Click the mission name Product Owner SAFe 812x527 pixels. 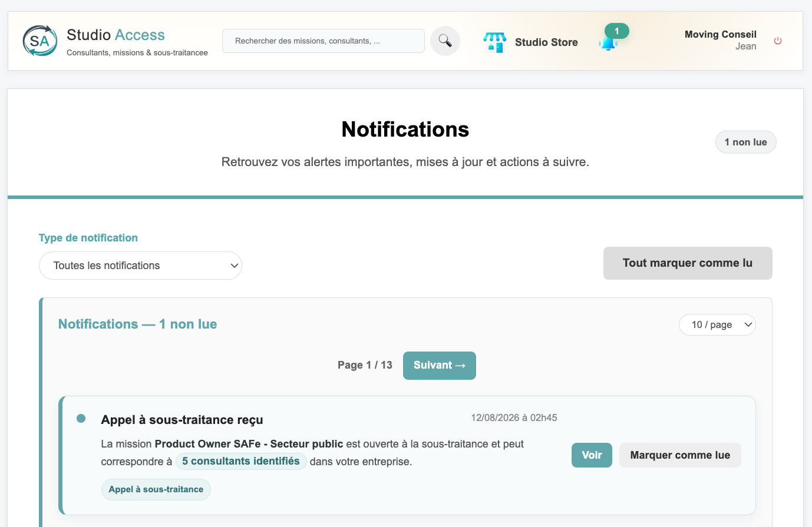coord(249,444)
